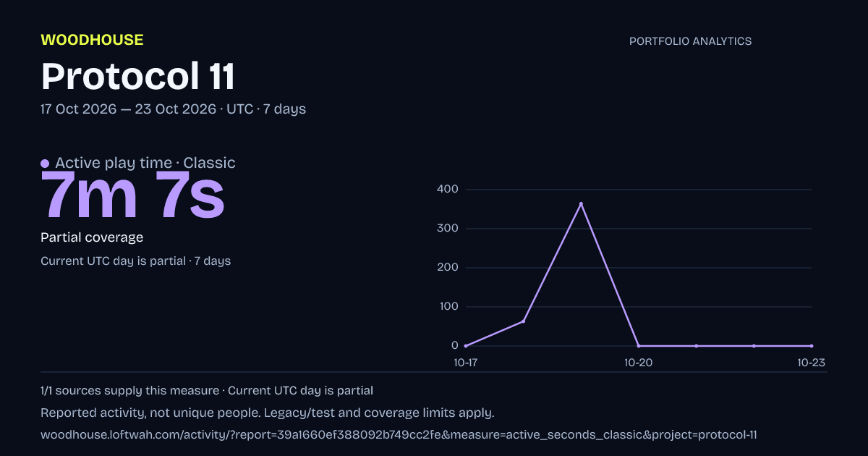868x456 pixels.
Task: Click the date range 17 Oct 2026 — 23 Oct 2026
Action: [128, 109]
